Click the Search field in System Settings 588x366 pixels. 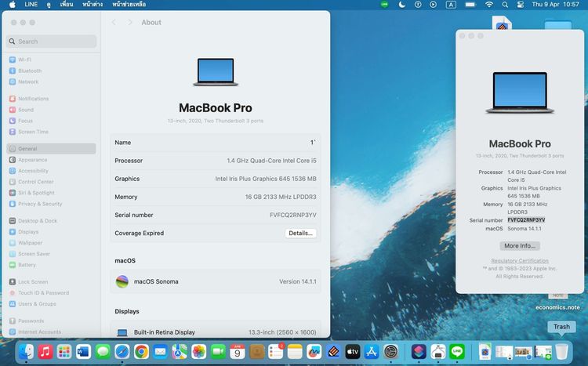(x=52, y=42)
